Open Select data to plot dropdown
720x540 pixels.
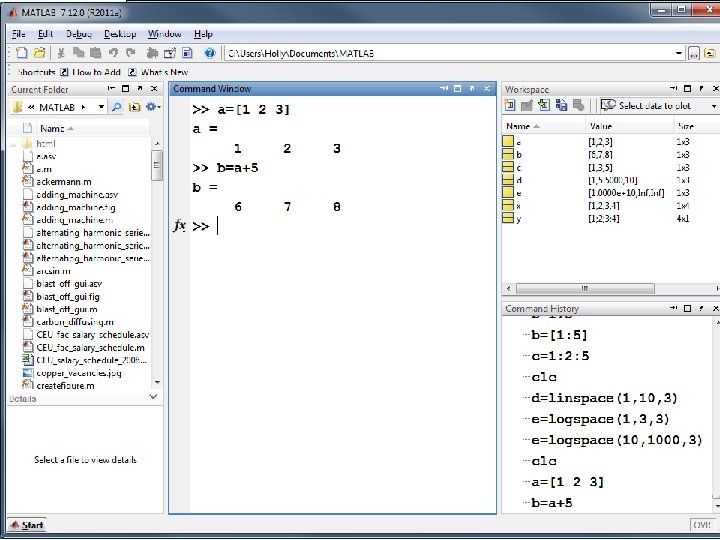714,106
